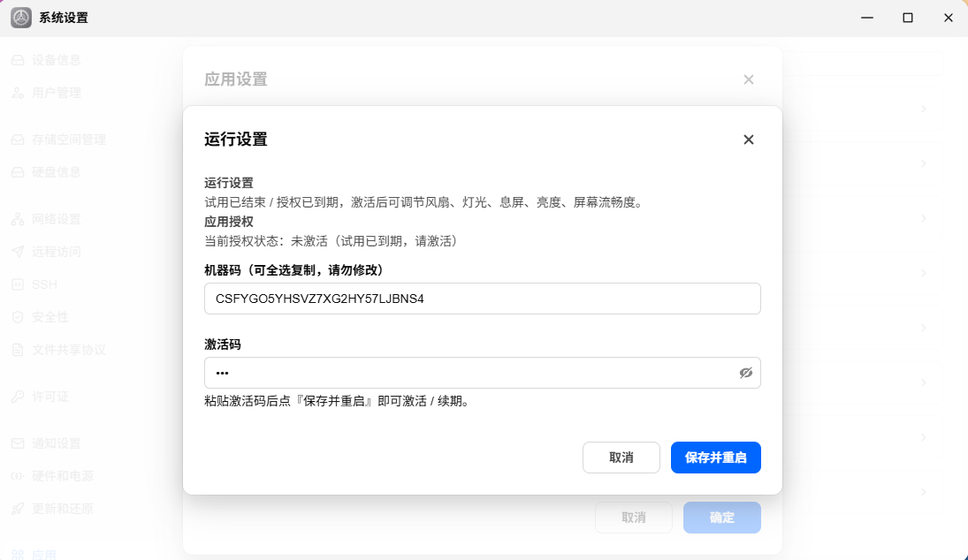Click the 存储空间管理 drive icon
968x560 pixels.
coord(18,140)
